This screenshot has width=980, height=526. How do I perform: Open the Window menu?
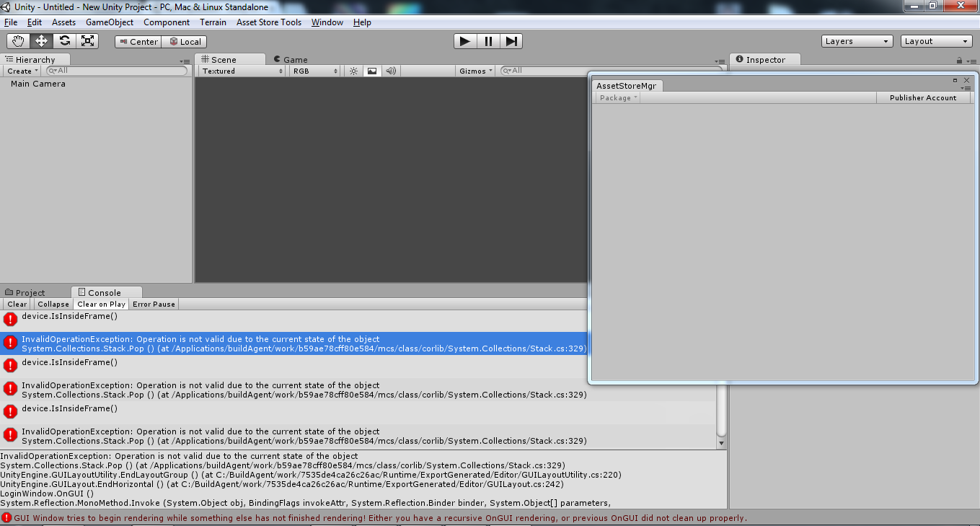327,22
